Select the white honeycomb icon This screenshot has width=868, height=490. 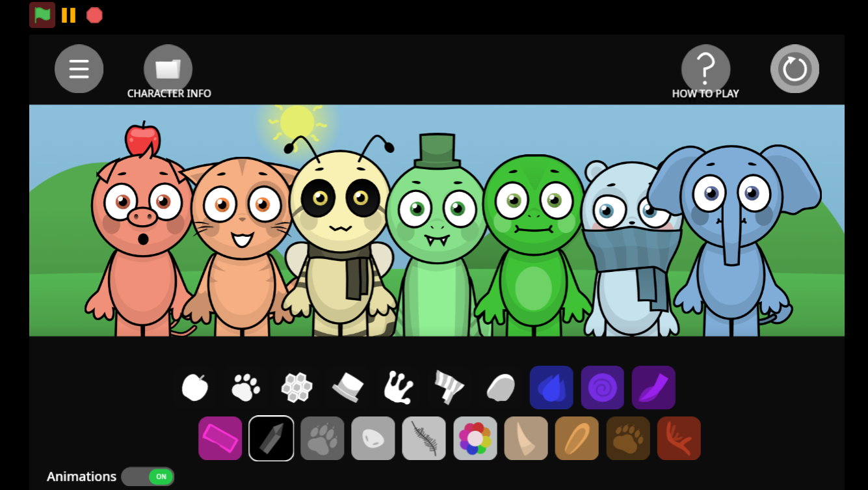[296, 388]
